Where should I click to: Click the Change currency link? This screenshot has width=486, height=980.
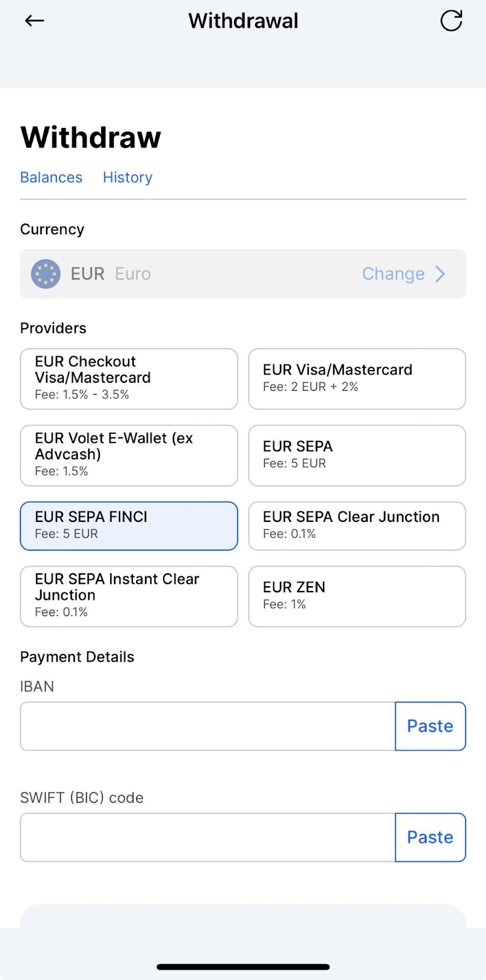coord(393,274)
